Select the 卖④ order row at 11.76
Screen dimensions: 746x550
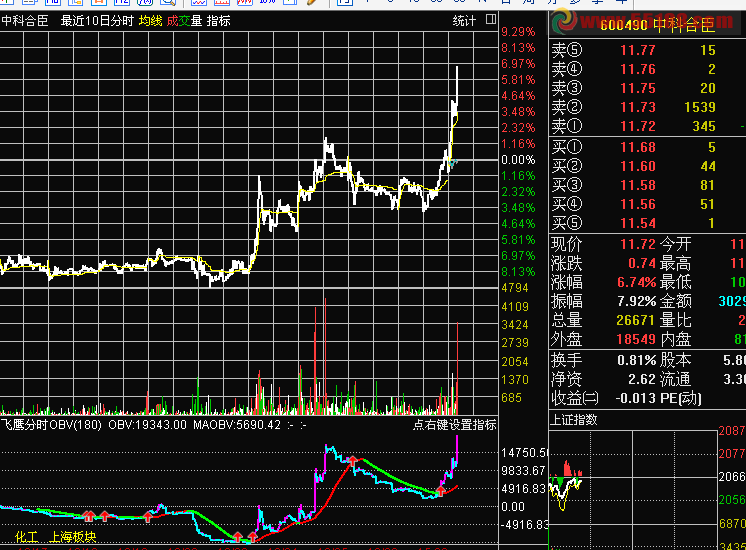point(647,69)
